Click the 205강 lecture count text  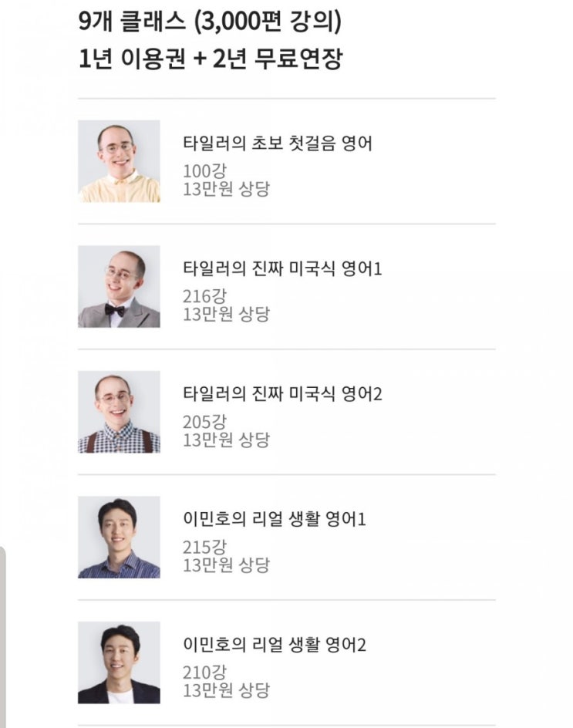click(204, 422)
